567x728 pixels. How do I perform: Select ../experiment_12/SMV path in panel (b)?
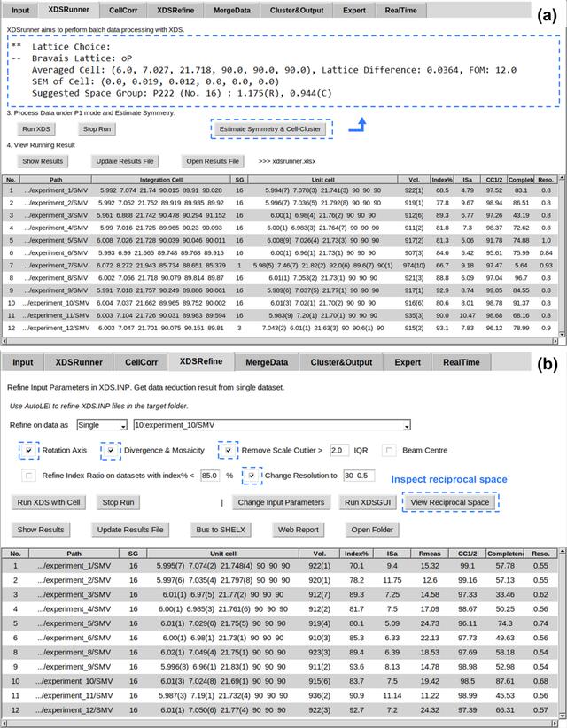pyautogui.click(x=74, y=710)
